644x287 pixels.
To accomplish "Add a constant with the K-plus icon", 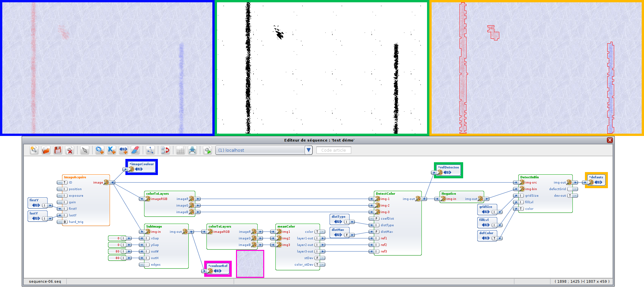I will [111, 150].
